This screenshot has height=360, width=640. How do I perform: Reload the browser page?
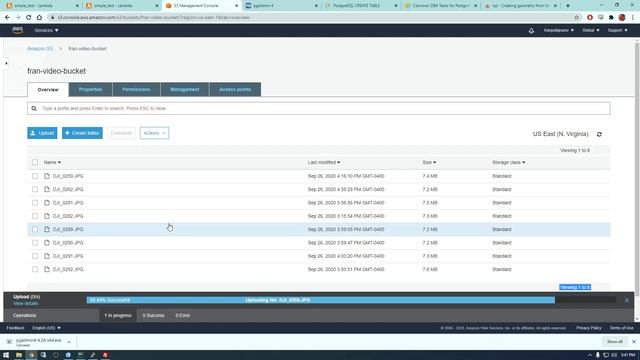click(28, 18)
